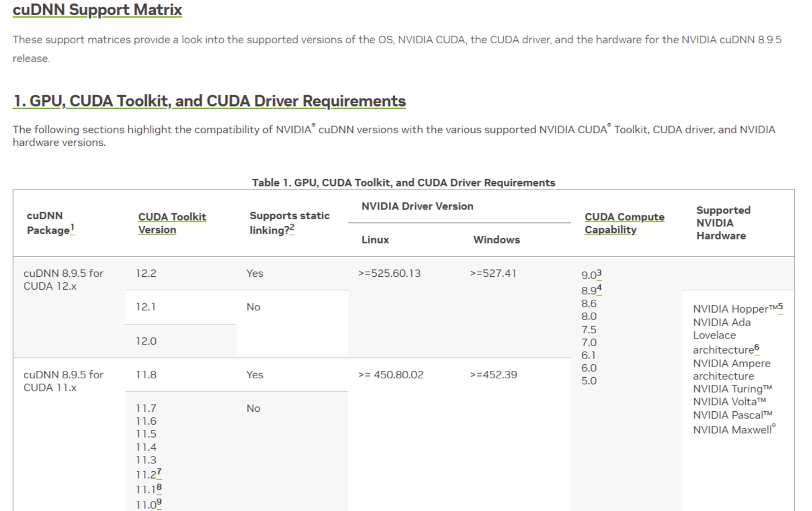Image resolution: width=812 pixels, height=511 pixels.
Task: Open footnote 7 next to 11.2
Action: tap(159, 472)
